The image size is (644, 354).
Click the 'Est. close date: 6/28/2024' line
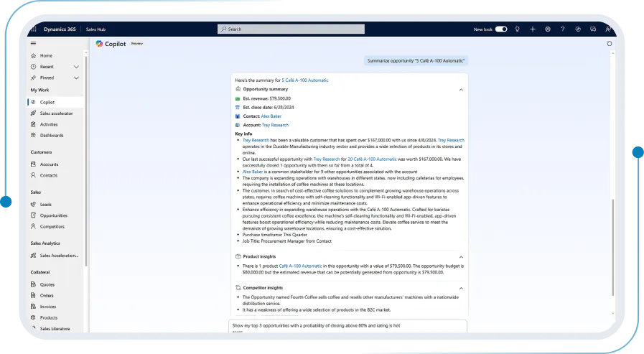[269, 108]
